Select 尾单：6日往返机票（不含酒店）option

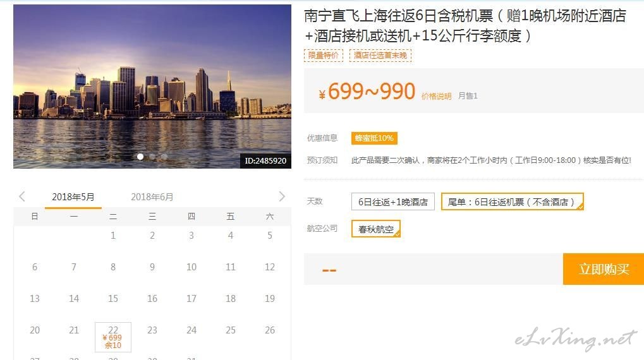click(512, 201)
